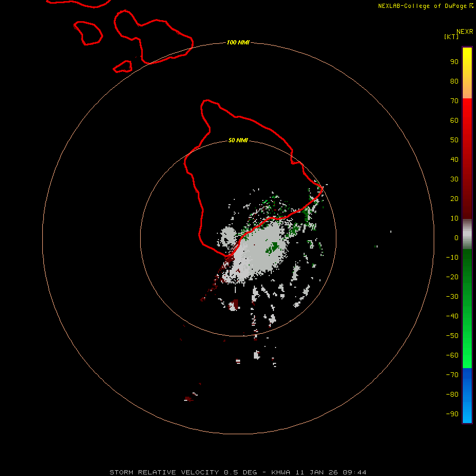The height and width of the screenshot is (476, 476).
Task: Click the positive 90 value on the velocity scale
Action: click(x=454, y=62)
